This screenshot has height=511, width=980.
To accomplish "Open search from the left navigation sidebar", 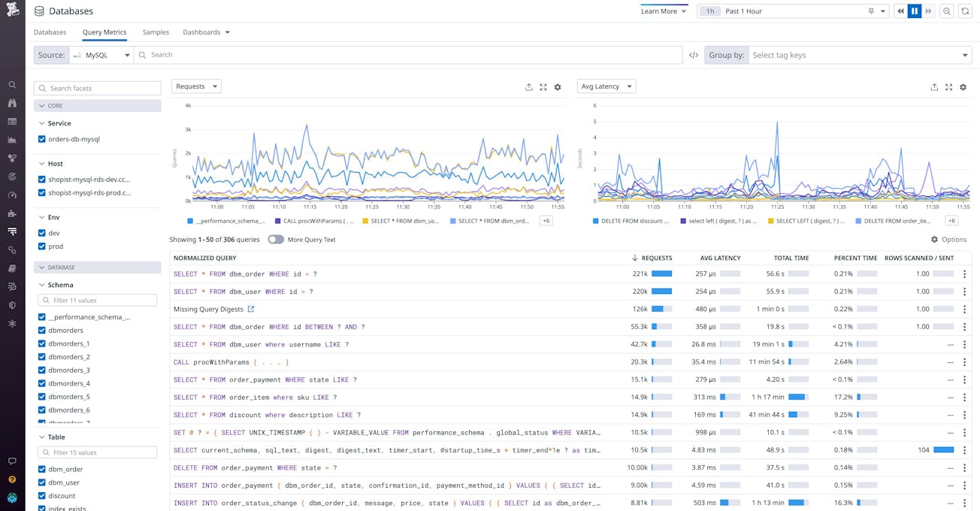I will point(12,85).
